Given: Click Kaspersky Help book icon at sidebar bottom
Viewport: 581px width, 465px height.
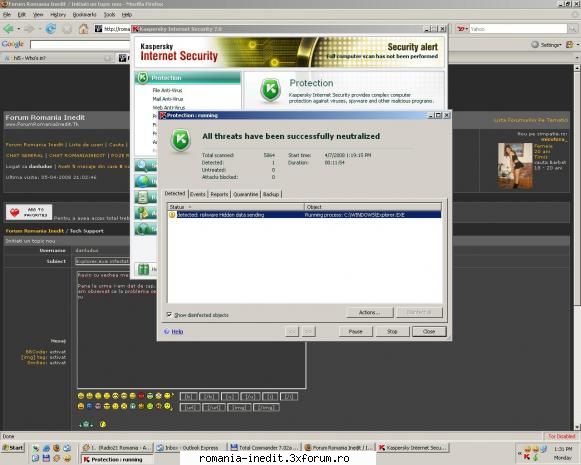Looking at the screenshot, I should click(144, 269).
